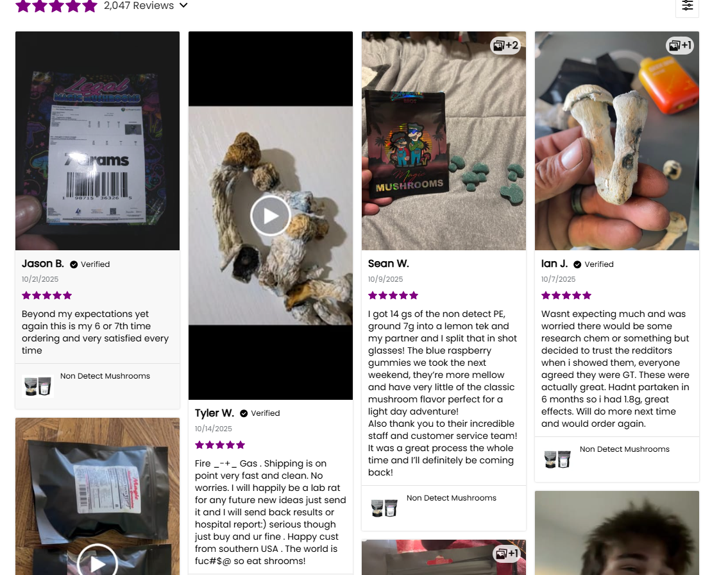
Task: Click Ian J.'s verified checkmark badge
Action: 577,264
